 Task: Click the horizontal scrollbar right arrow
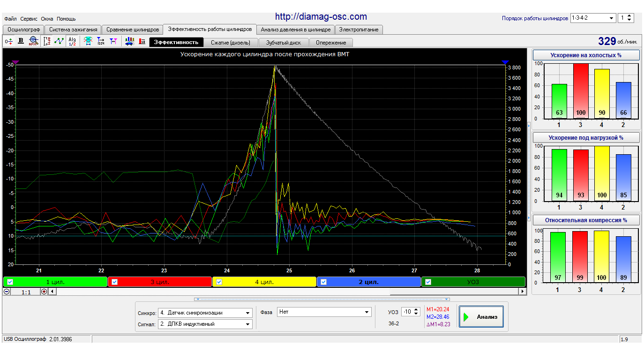[522, 292]
